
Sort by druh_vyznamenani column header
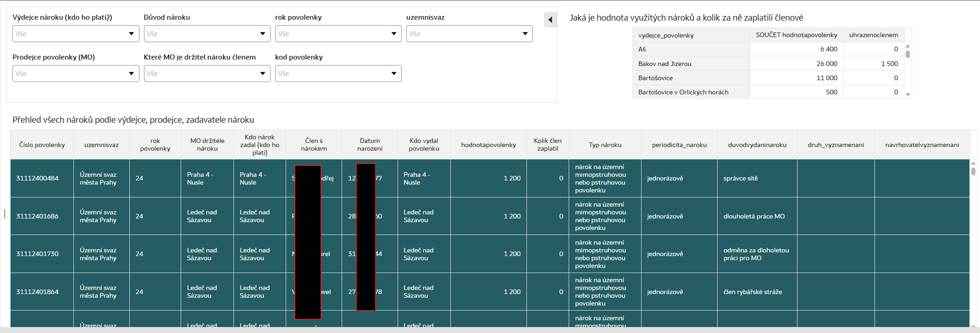click(x=836, y=145)
